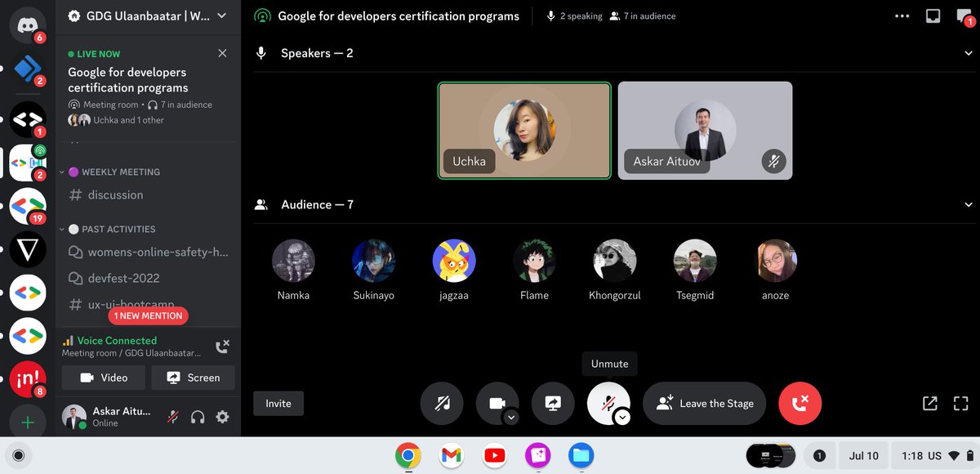Open the Jul 10 calendar date
The width and height of the screenshot is (980, 474).
863,455
